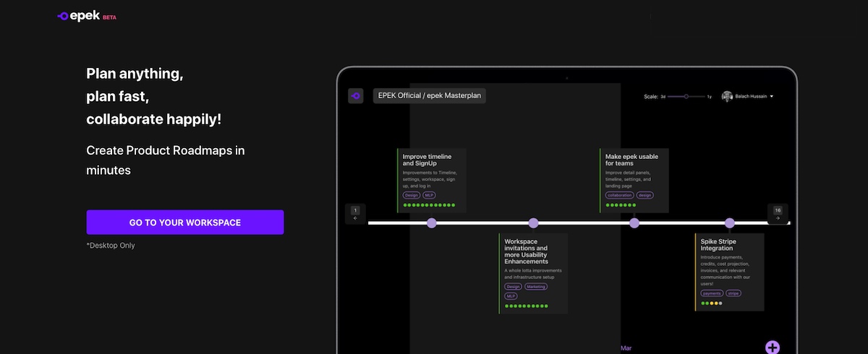The width and height of the screenshot is (868, 354).
Task: Click the collaboration tag
Action: 620,195
